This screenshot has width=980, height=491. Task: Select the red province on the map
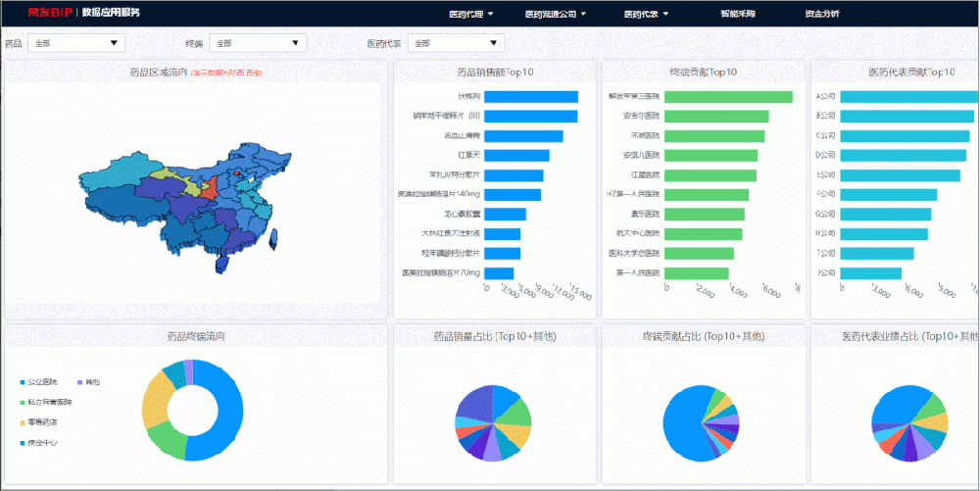tap(209, 189)
